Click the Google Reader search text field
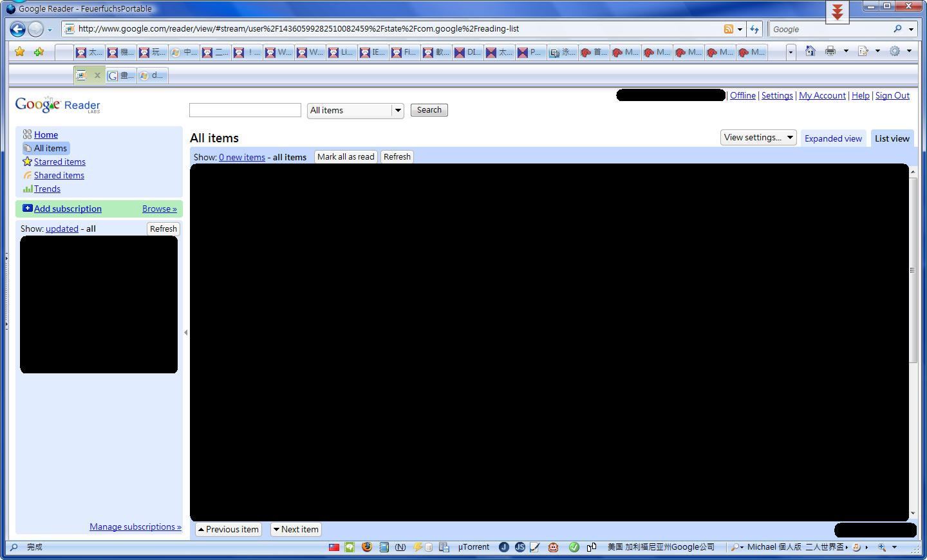The image size is (927, 560). pyautogui.click(x=245, y=110)
